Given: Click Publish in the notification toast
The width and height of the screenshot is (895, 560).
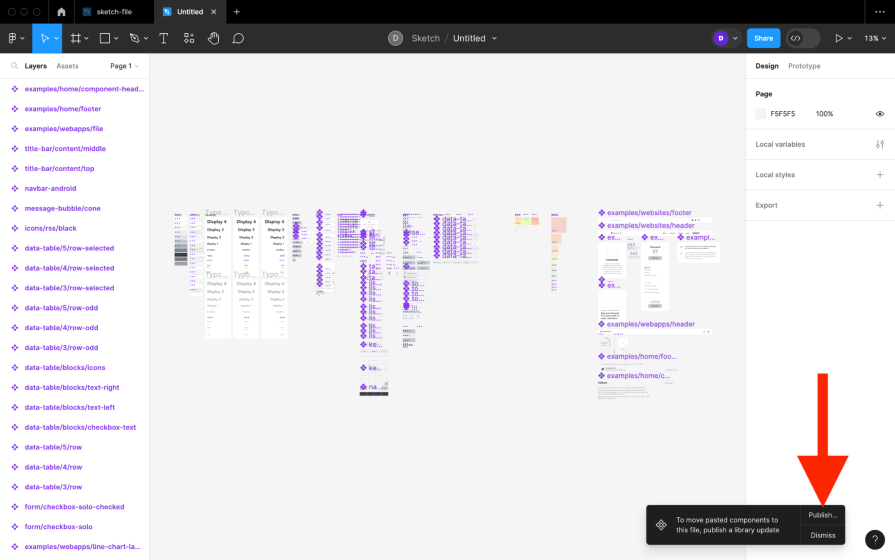Looking at the screenshot, I should [823, 515].
